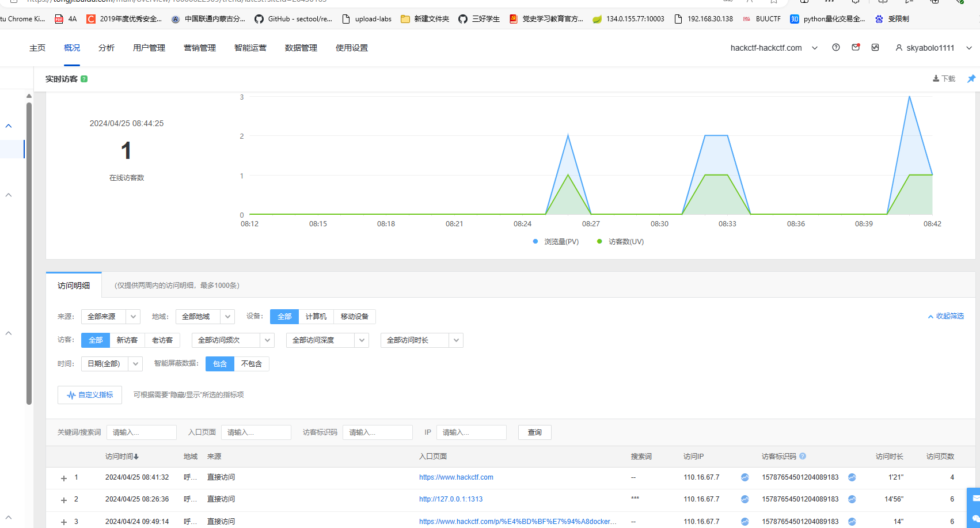This screenshot has height=528, width=980.
Task: Select 新访客 visitor filter
Action: [127, 340]
